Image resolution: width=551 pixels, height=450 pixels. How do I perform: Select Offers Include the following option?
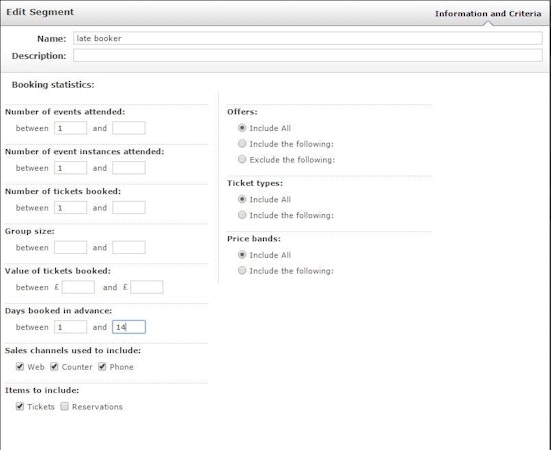242,144
